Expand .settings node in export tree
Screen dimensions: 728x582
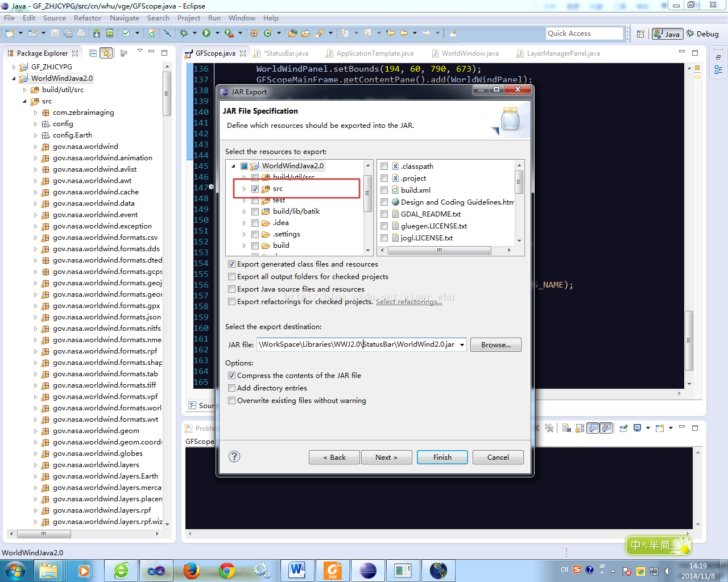pyautogui.click(x=245, y=234)
